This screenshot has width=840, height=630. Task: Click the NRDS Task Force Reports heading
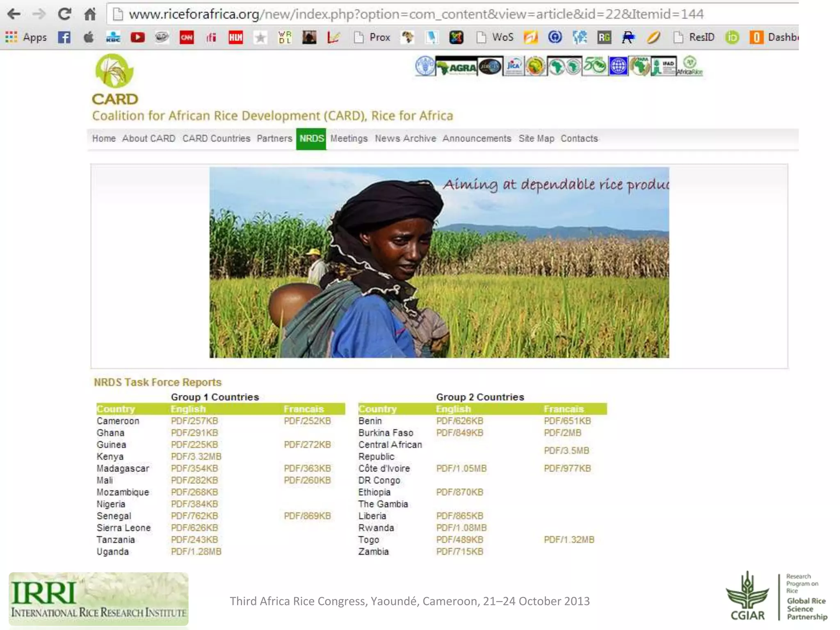[x=157, y=382]
